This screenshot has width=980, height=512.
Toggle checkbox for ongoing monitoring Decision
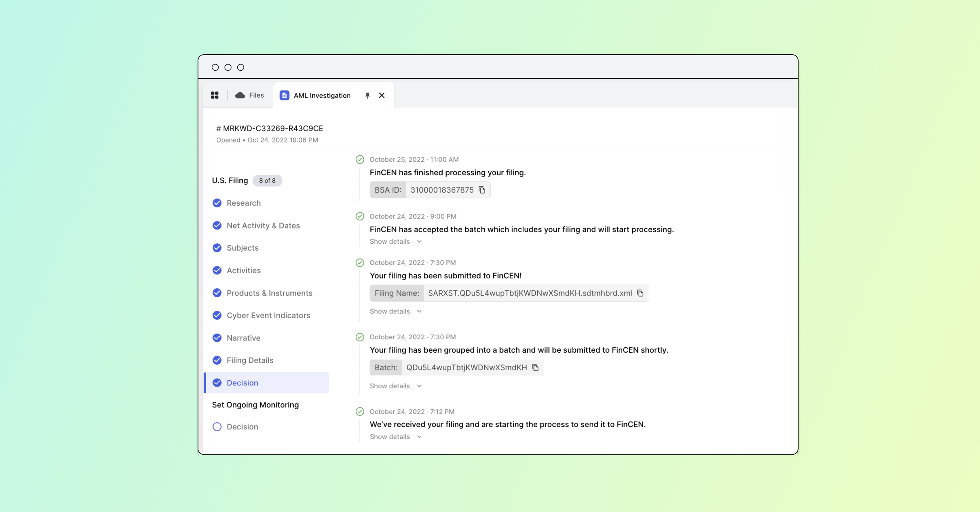(x=216, y=426)
